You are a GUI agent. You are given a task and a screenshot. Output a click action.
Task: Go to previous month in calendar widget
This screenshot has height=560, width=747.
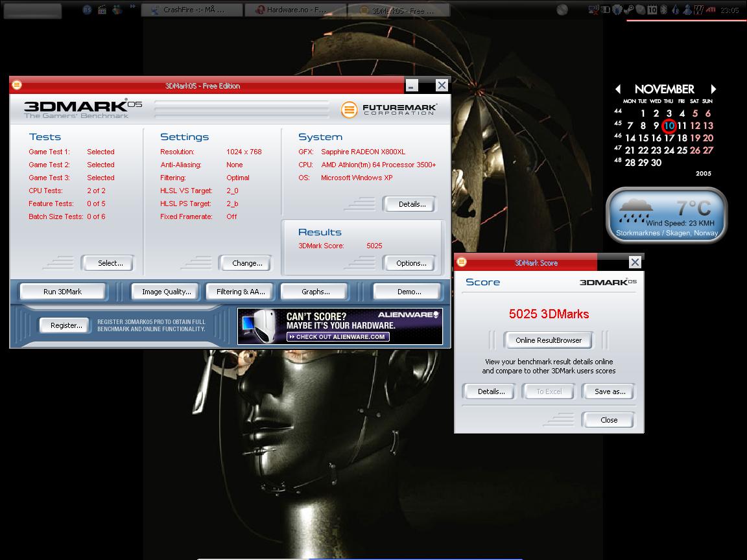coord(618,89)
